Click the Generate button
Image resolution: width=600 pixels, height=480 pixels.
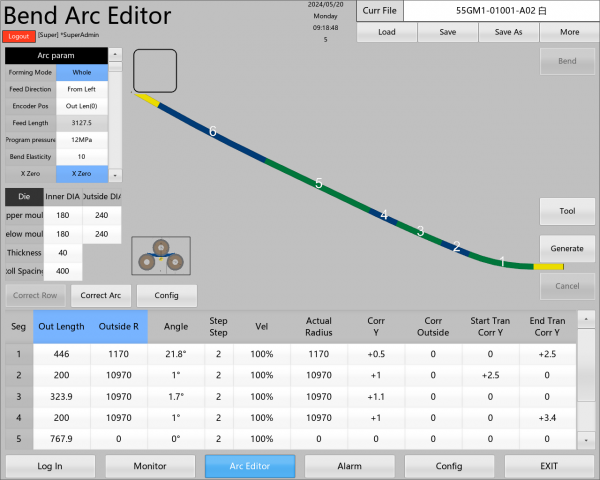coord(567,247)
